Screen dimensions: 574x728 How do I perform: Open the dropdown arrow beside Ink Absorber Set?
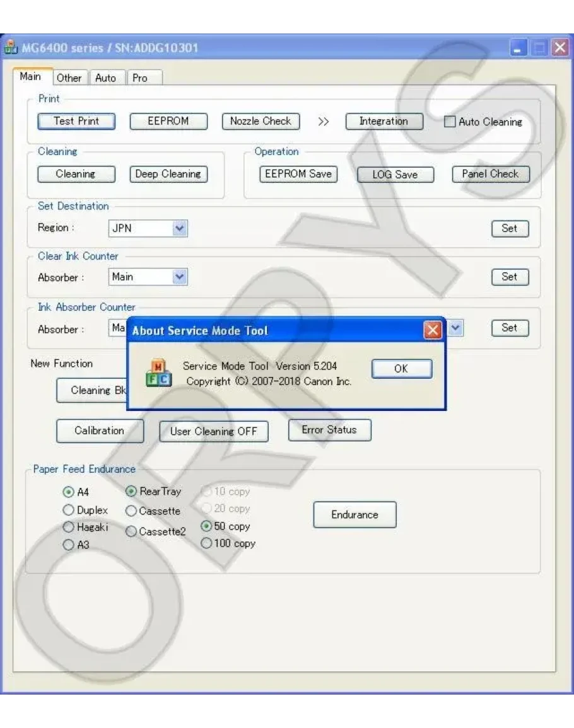pyautogui.click(x=456, y=328)
